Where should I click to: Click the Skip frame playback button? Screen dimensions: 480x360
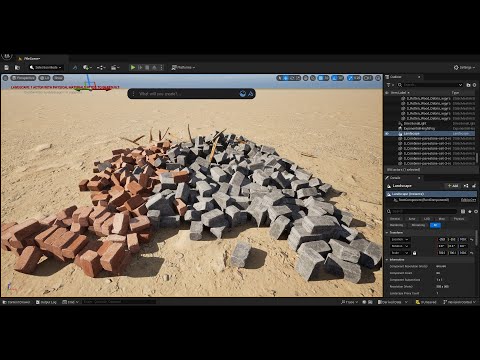pos(140,68)
